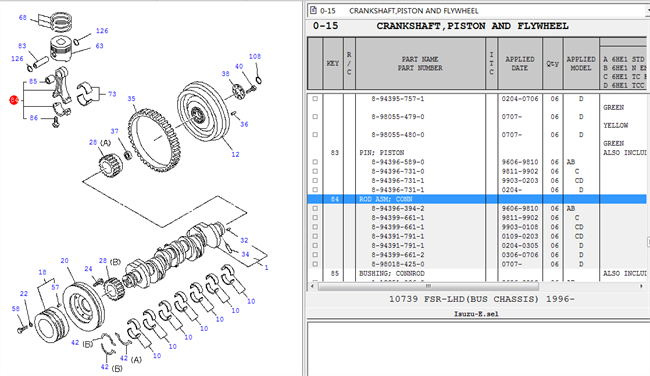Tick checkbox for part 8-94396-394-2

pyautogui.click(x=315, y=208)
